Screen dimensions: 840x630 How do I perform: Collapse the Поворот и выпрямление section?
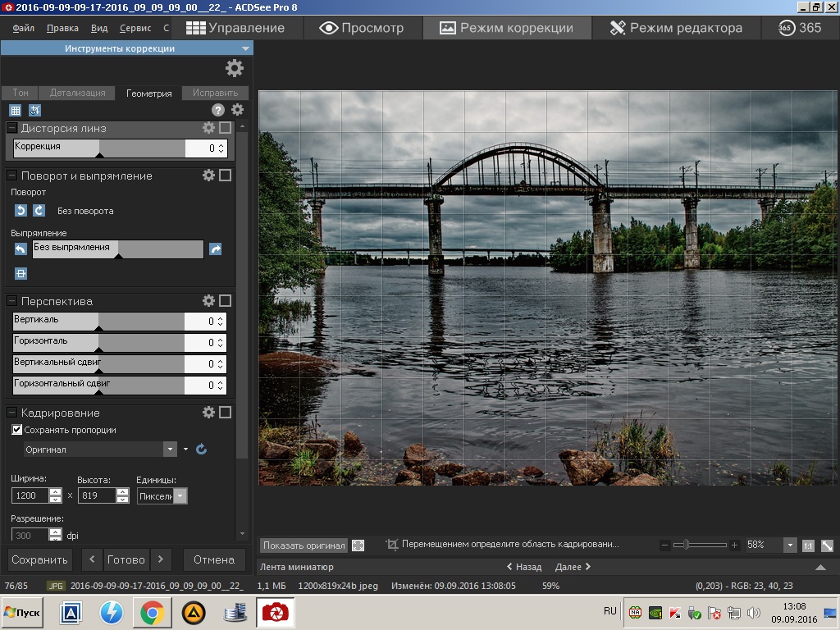point(11,176)
